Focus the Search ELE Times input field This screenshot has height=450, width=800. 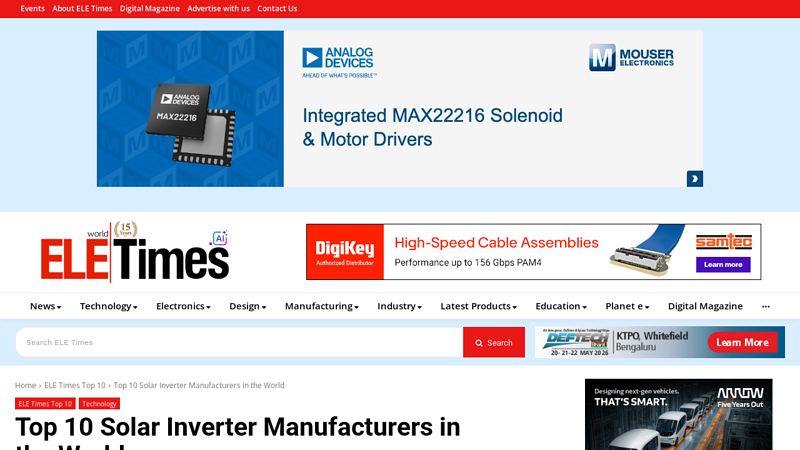pyautogui.click(x=239, y=342)
